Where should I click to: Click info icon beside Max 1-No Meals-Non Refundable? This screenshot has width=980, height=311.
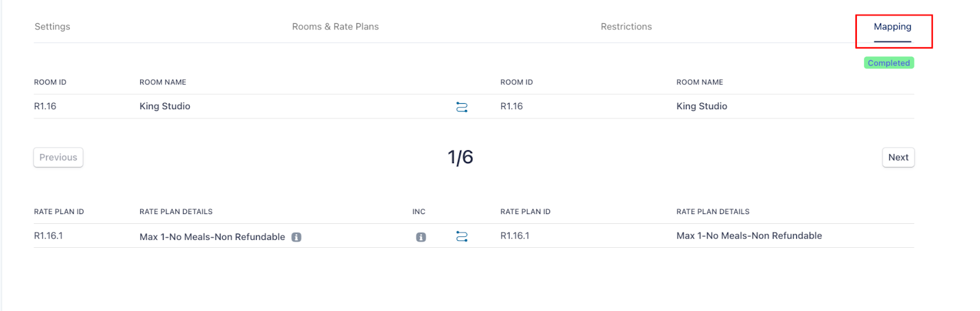tap(296, 237)
